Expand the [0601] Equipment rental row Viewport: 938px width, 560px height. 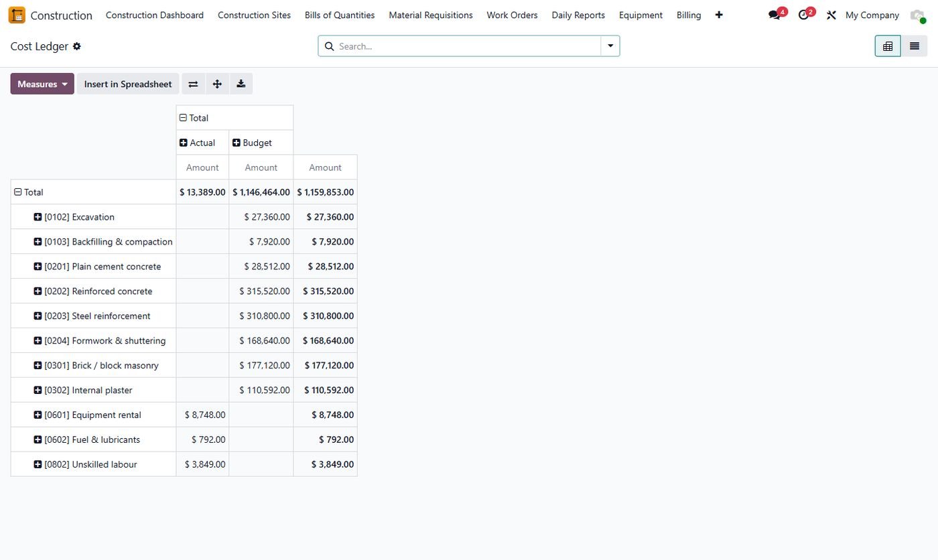click(93, 415)
